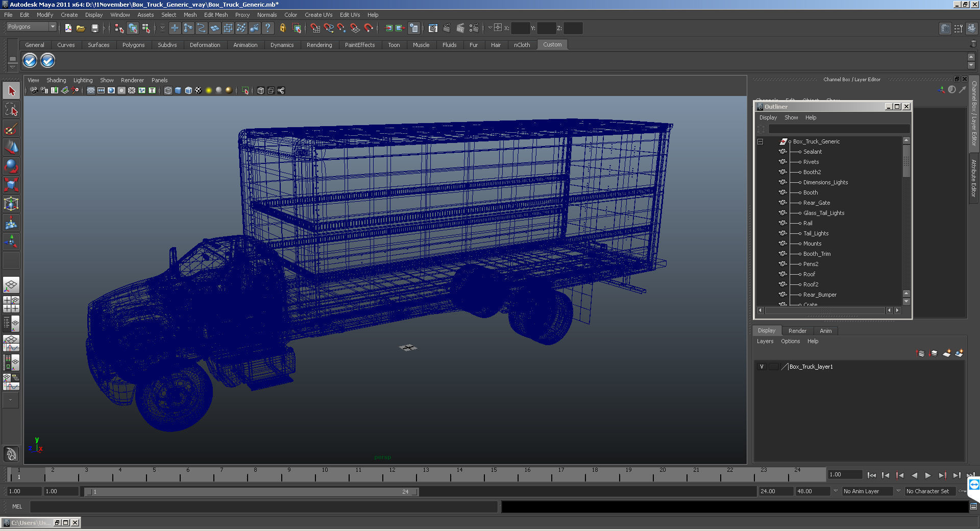Expand more layout options in toolbox

click(x=11, y=400)
